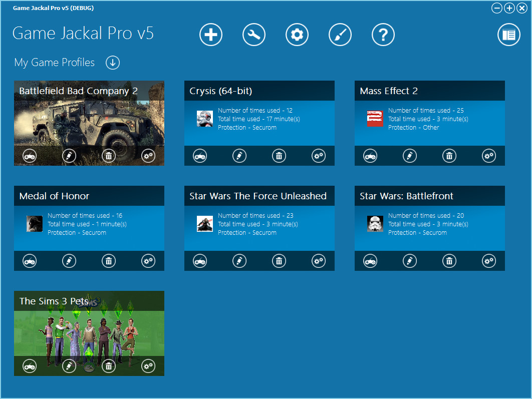532x399 pixels.
Task: Edit Star Wars: Battlefront profile
Action: 410,261
